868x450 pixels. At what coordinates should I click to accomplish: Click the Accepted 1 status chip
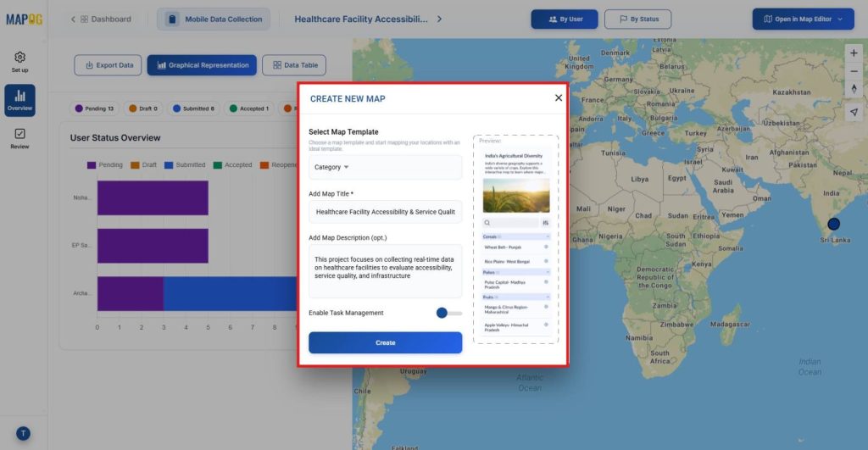[x=248, y=108]
